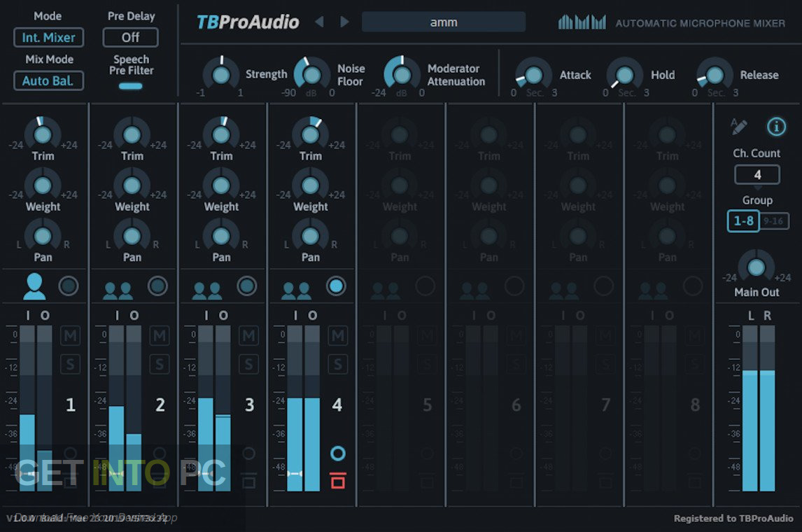Click channel 4 two-person icon

tap(297, 290)
